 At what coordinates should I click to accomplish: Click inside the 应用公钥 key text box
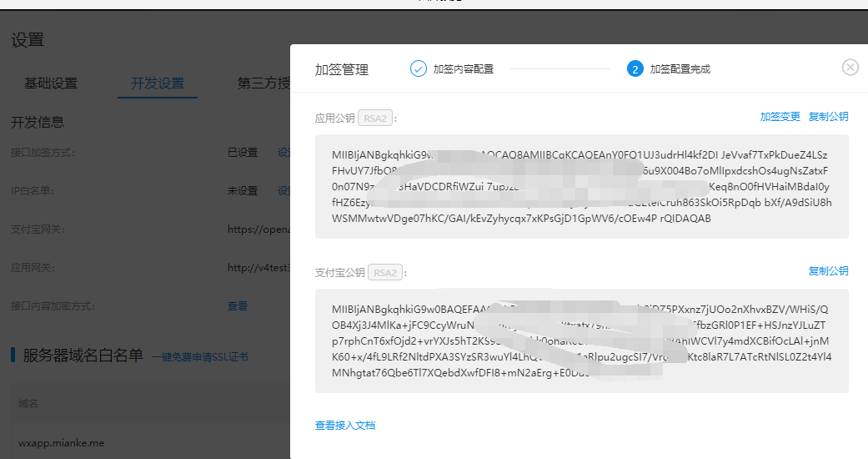click(582, 187)
